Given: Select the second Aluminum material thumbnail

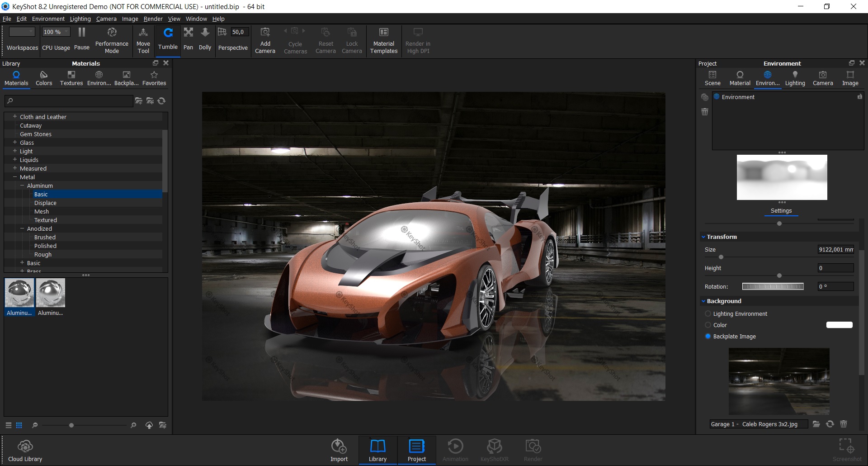Looking at the screenshot, I should pyautogui.click(x=51, y=297).
